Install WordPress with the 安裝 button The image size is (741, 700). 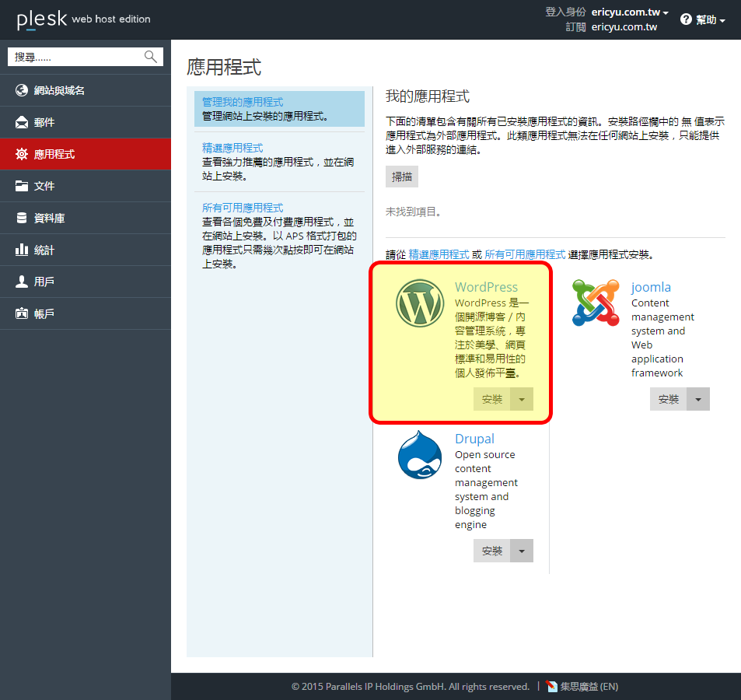pyautogui.click(x=492, y=400)
